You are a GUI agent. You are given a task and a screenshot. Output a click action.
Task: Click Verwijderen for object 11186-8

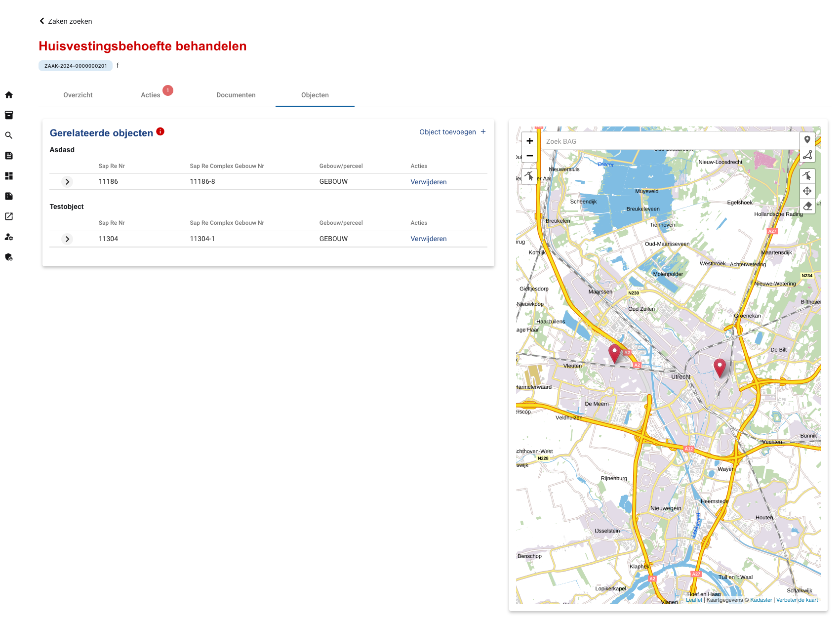click(x=429, y=182)
